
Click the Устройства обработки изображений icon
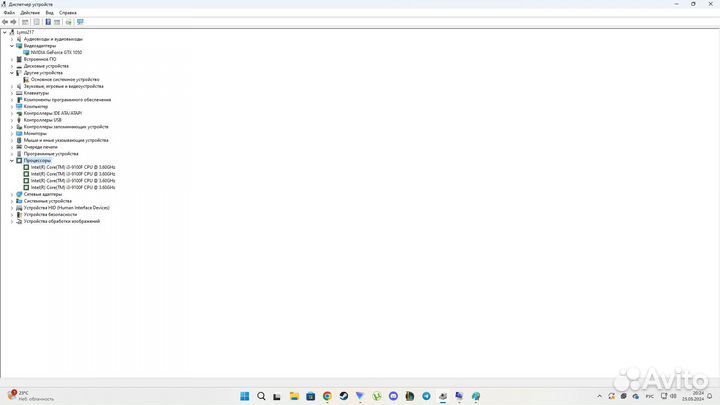19,221
